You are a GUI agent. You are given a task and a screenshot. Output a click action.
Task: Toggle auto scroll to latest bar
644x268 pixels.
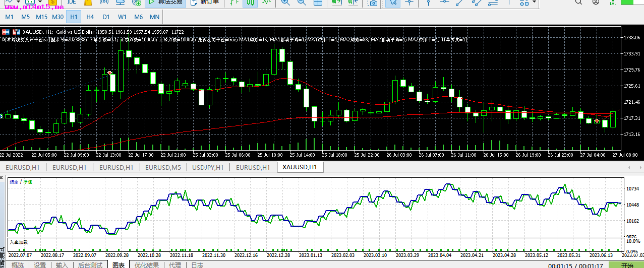[x=336, y=3]
